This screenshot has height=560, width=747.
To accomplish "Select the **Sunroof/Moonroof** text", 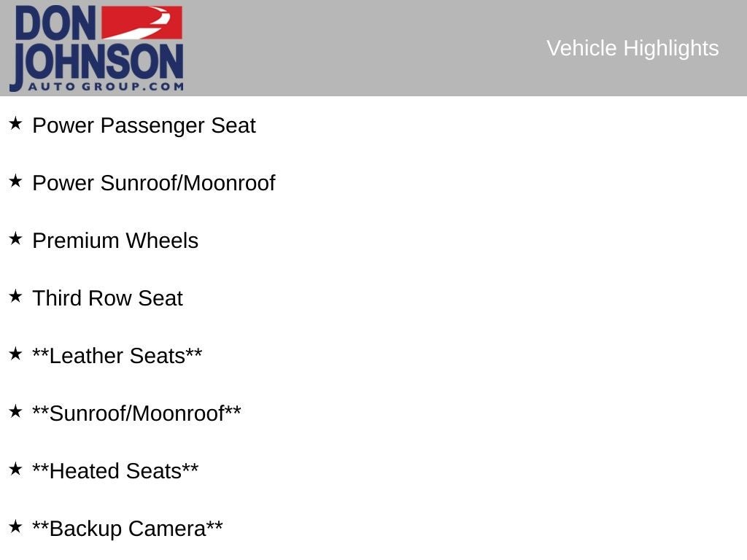I will click(x=136, y=413).
